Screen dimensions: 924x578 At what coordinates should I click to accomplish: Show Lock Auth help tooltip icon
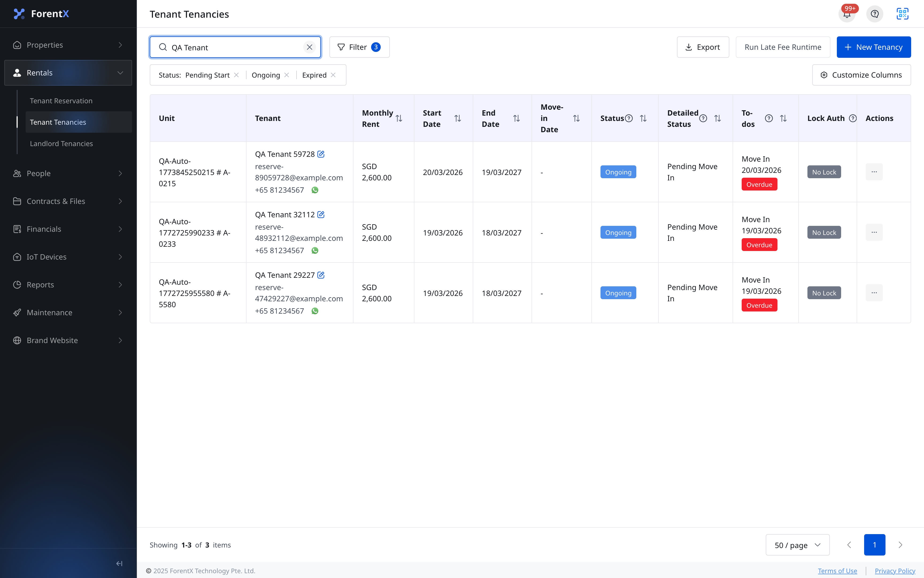pyautogui.click(x=853, y=119)
